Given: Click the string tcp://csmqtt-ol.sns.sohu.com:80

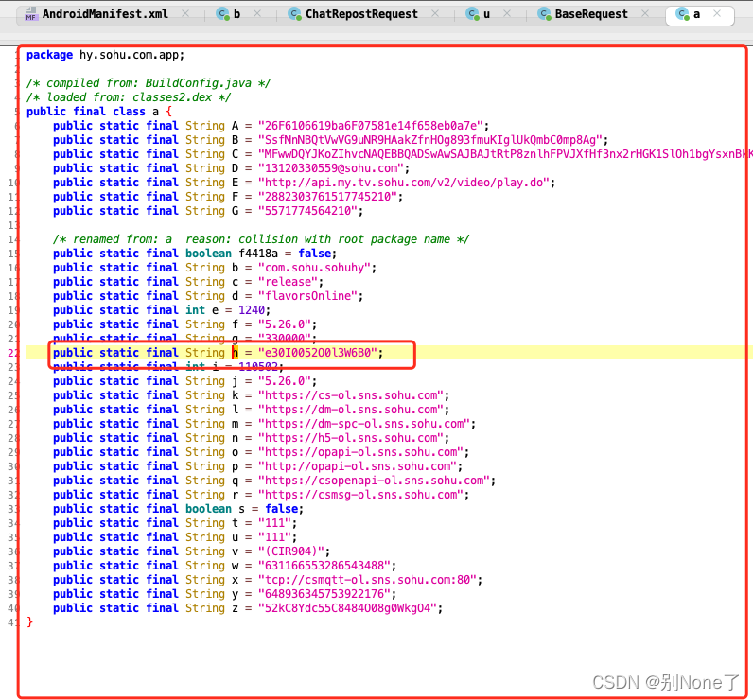Looking at the screenshot, I should point(367,580).
